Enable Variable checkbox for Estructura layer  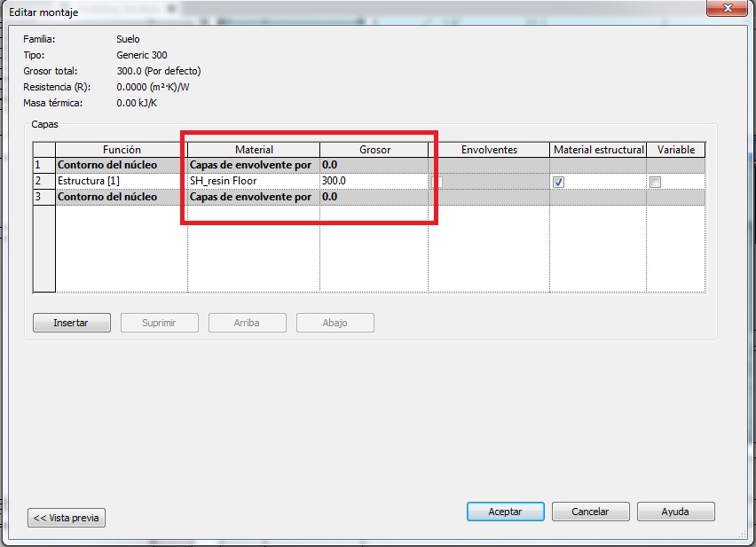[655, 182]
